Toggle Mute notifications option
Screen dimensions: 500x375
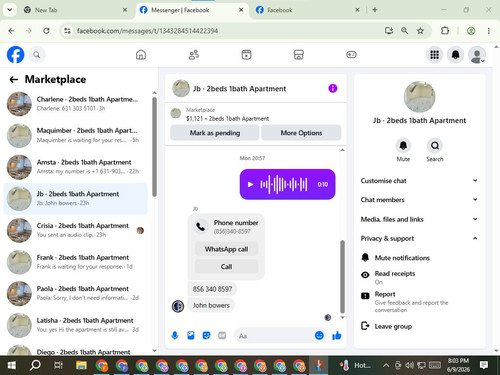pos(419,258)
